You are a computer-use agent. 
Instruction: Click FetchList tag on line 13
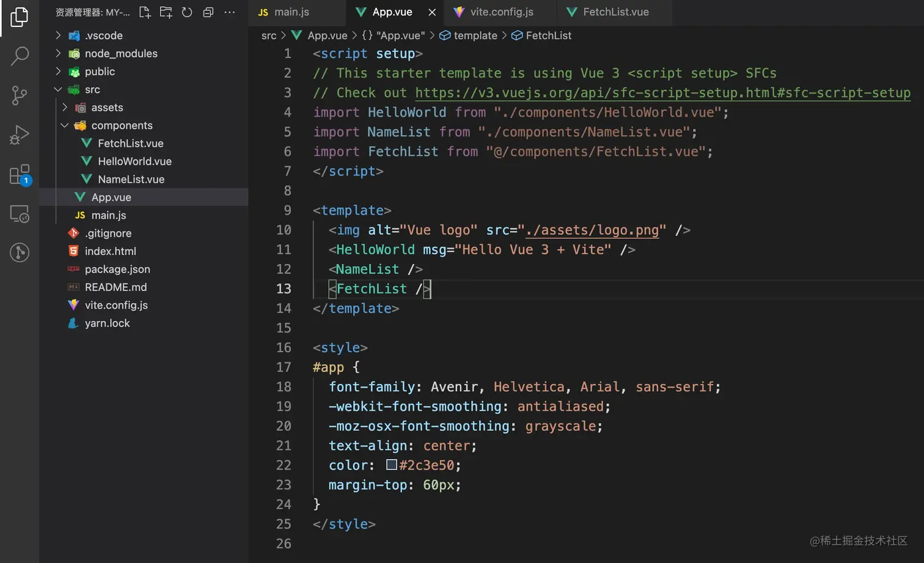coord(372,289)
